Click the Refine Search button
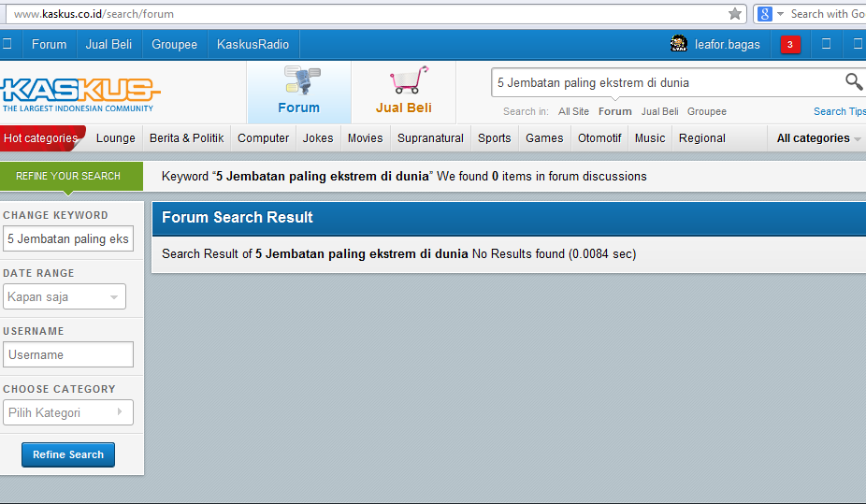The image size is (866, 504). point(68,454)
